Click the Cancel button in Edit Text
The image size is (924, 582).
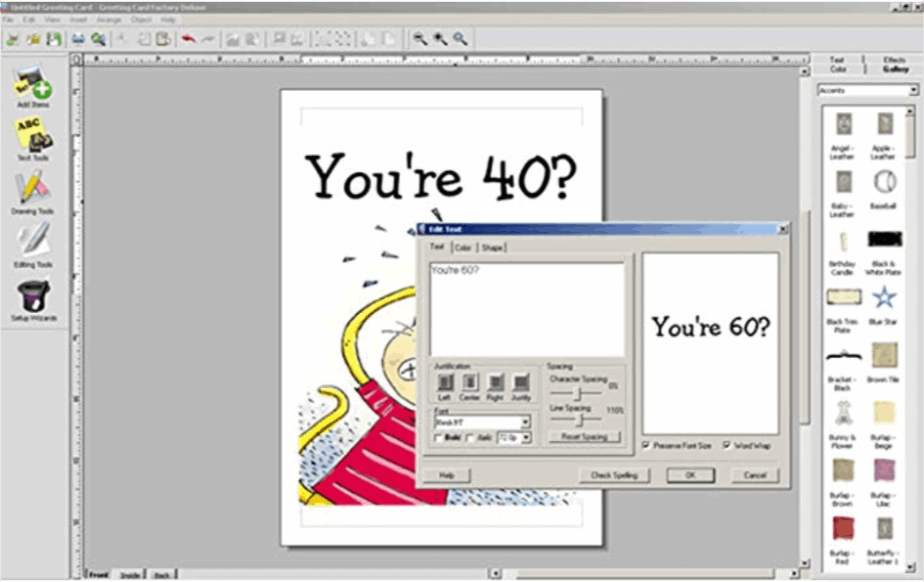coord(755,475)
